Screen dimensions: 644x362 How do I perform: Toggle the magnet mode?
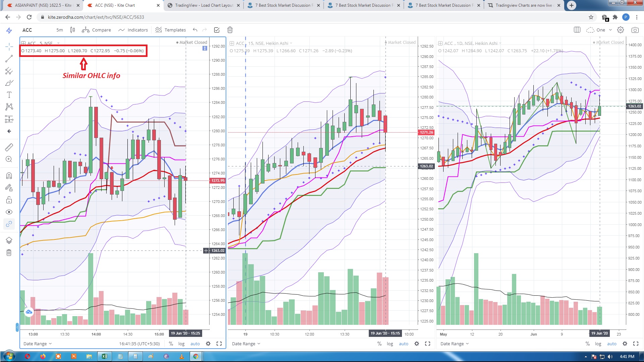(x=9, y=175)
